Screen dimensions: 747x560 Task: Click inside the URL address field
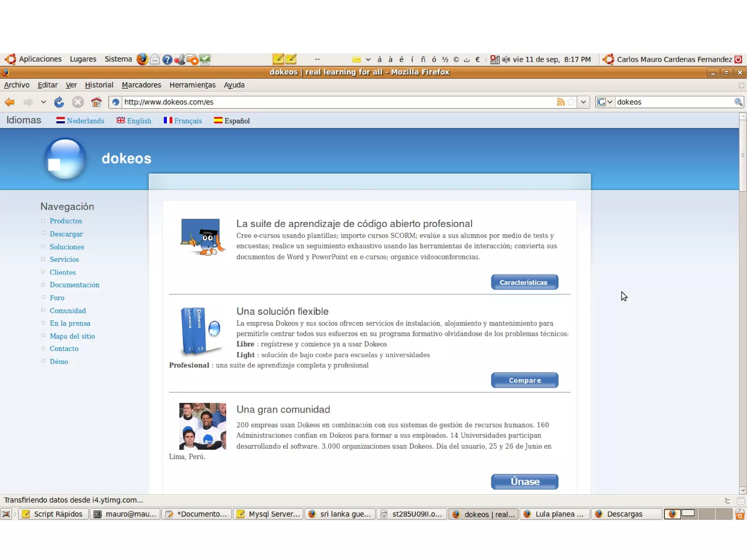click(328, 102)
